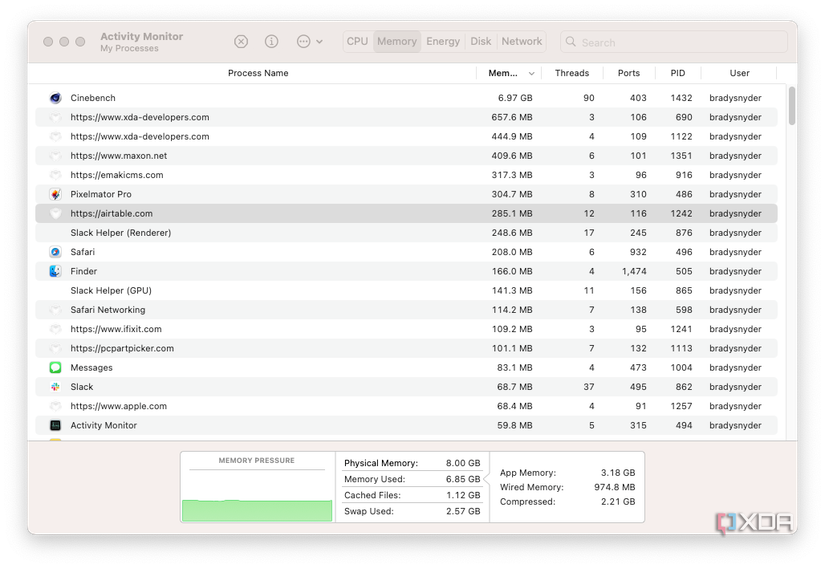Click Finder's 1,474 ports value
The image size is (825, 568).
(x=634, y=271)
